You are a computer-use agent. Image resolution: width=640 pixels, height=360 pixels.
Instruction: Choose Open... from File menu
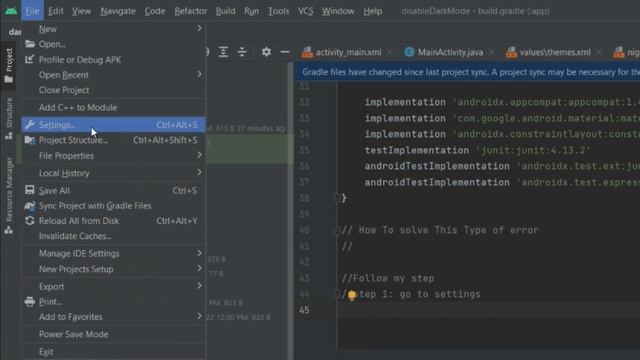(x=113, y=44)
